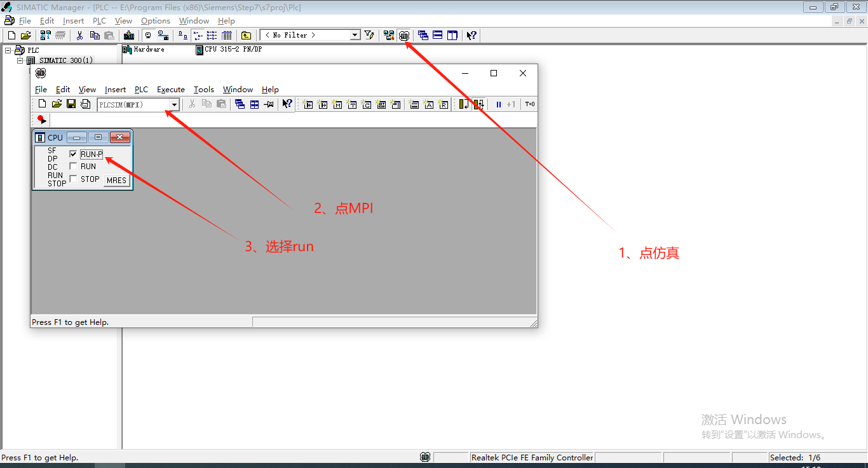The image size is (868, 468).
Task: Click the New project icon in SIMATIC Manager toolbar
Action: [x=11, y=36]
